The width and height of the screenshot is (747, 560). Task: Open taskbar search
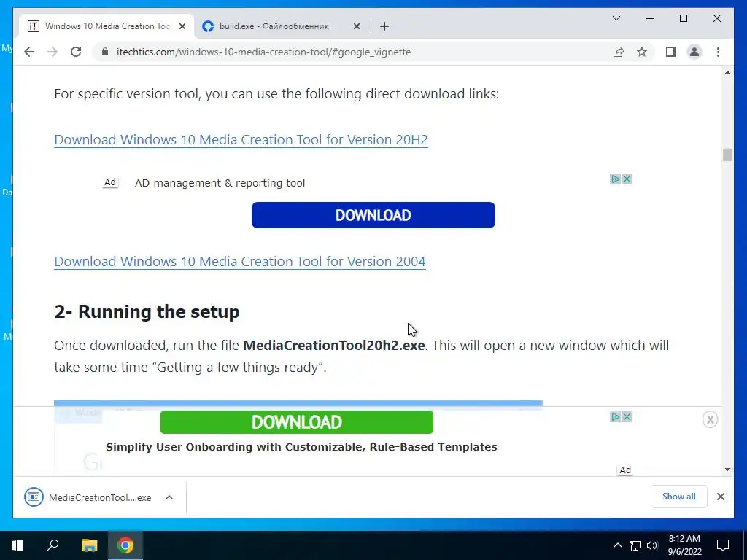point(53,545)
